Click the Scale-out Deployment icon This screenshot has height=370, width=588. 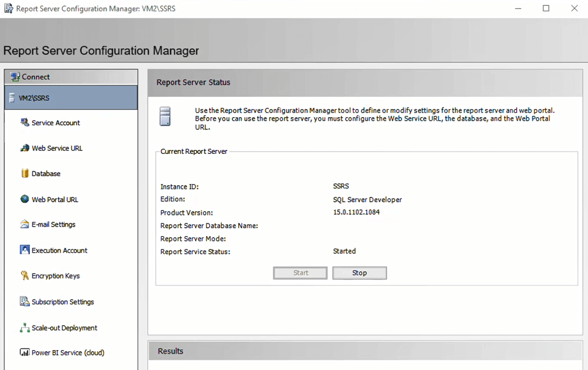(25, 328)
